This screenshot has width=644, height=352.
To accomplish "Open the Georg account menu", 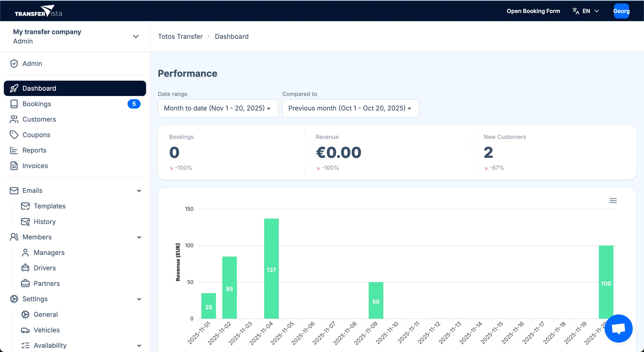I will tap(622, 11).
